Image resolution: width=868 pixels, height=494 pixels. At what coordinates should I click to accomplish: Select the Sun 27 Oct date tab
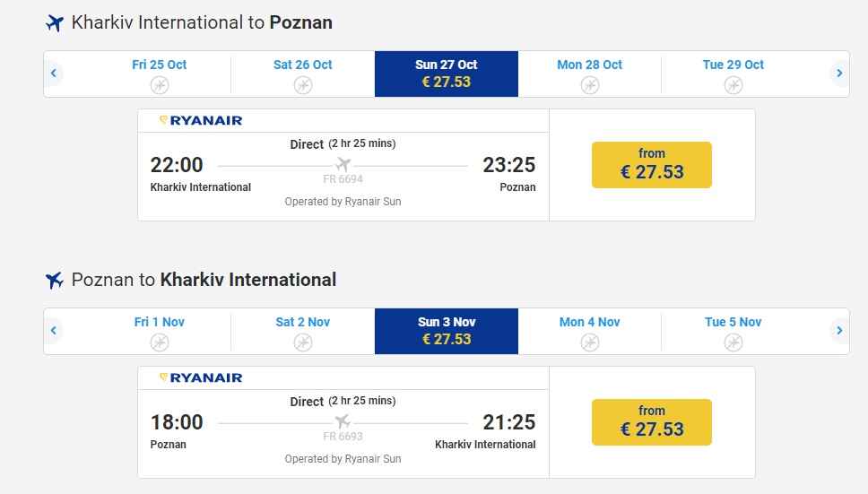(x=447, y=74)
